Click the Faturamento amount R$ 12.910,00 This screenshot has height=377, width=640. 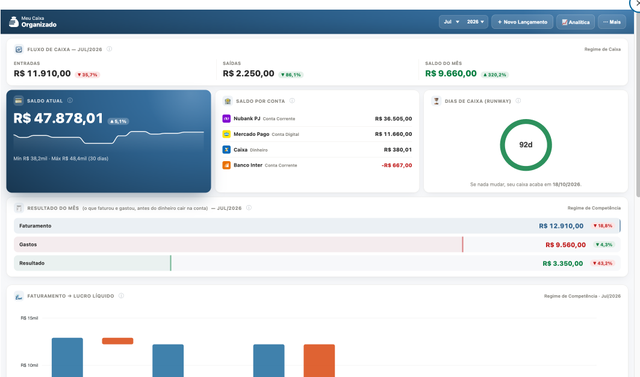pyautogui.click(x=561, y=226)
